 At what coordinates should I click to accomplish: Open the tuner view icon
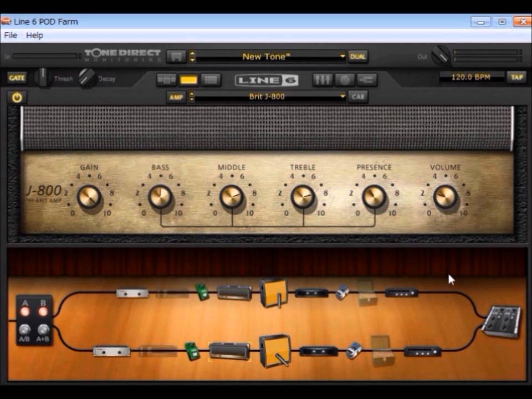tap(345, 80)
